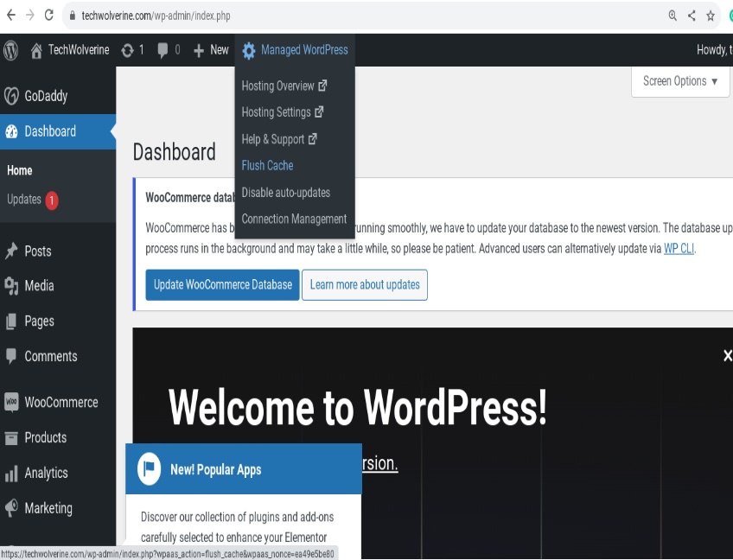
Task: Click the WooCommerce Woo icon in sidebar
Action: (x=11, y=402)
